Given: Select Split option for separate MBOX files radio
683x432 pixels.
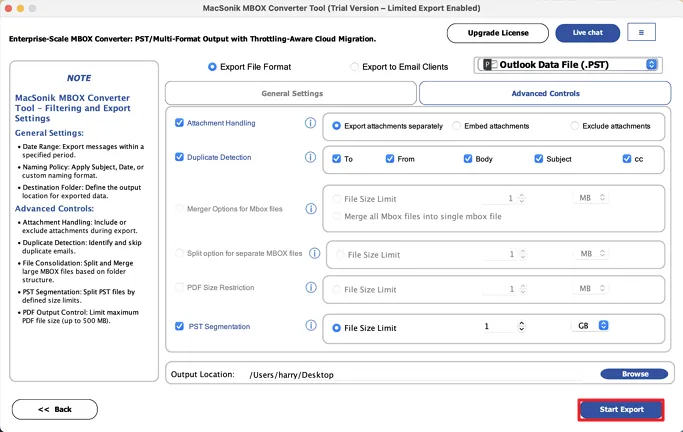Looking at the screenshot, I should 179,253.
